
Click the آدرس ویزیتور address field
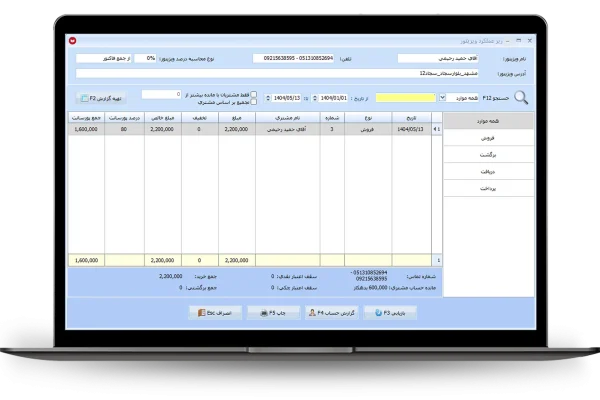pyautogui.click(x=277, y=73)
